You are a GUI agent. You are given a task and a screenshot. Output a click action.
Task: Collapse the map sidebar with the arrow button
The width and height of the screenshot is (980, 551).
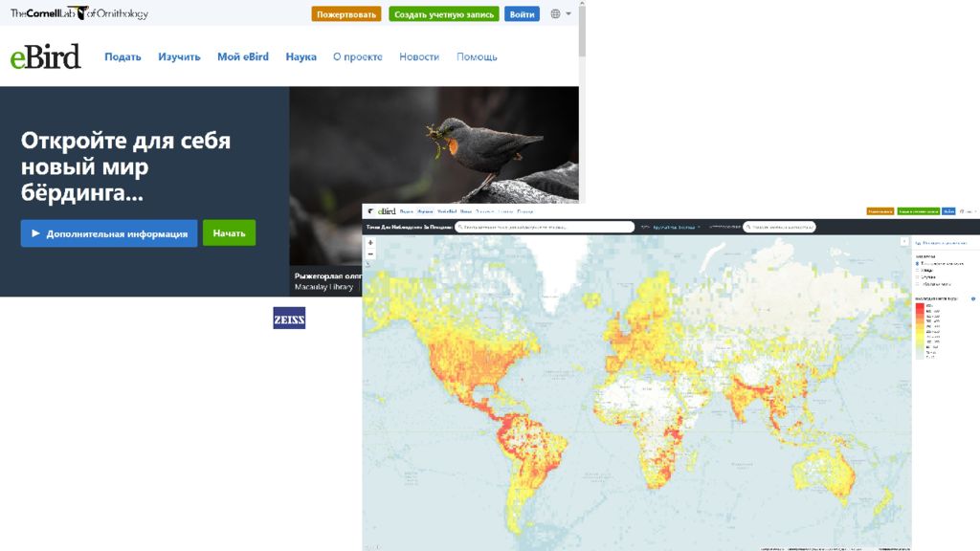[x=903, y=242]
